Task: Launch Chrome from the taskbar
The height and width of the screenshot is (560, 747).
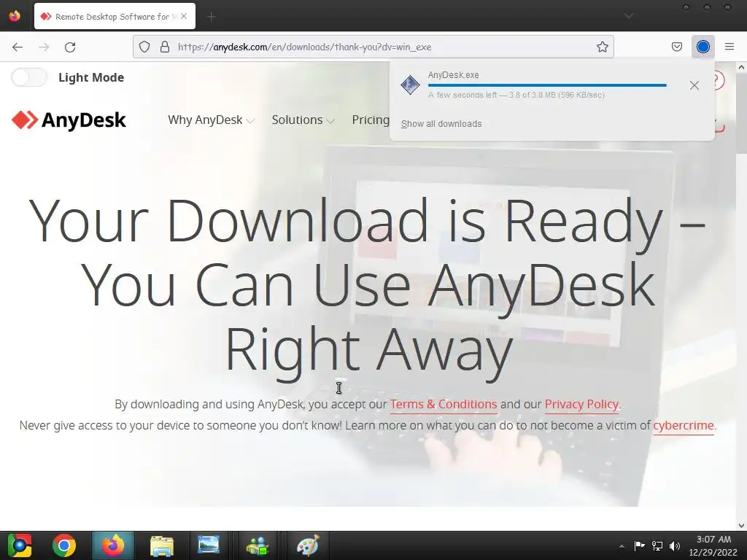Action: (x=64, y=545)
